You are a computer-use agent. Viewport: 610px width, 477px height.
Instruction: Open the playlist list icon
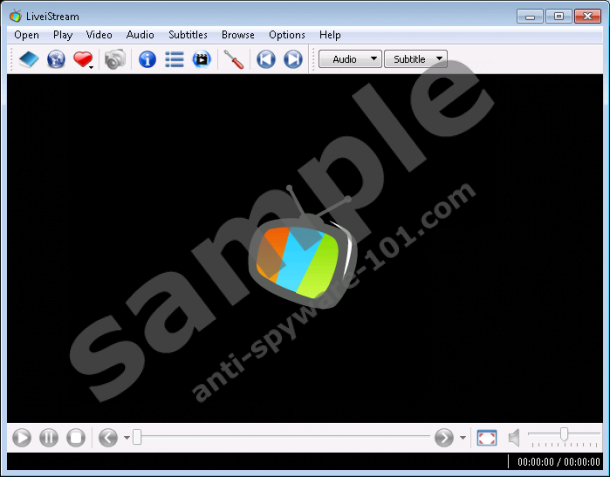[x=174, y=60]
